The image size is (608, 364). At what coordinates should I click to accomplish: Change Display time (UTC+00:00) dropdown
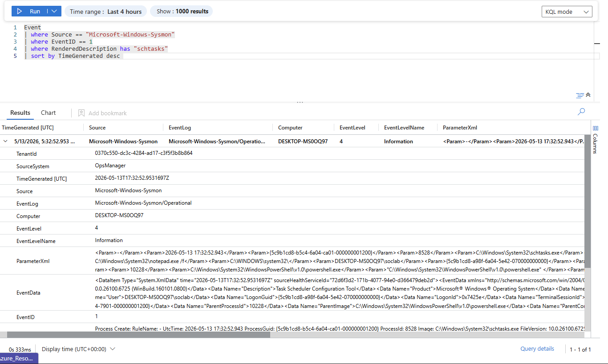[x=79, y=349]
